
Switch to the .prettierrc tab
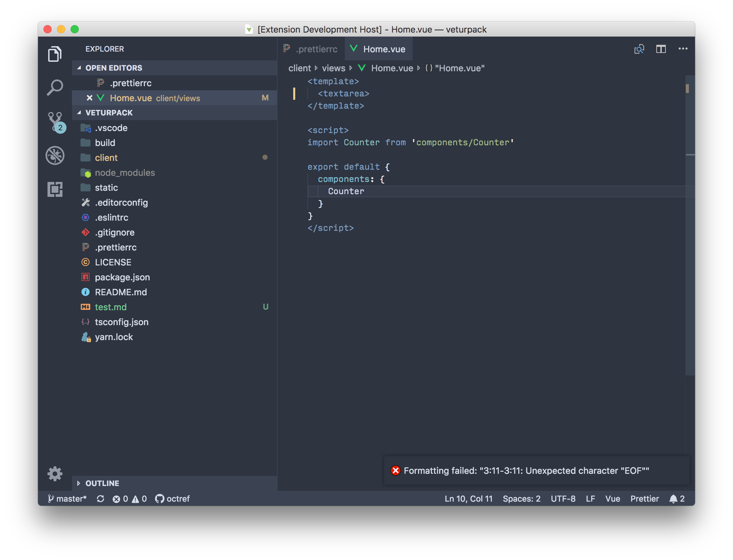[x=317, y=49]
